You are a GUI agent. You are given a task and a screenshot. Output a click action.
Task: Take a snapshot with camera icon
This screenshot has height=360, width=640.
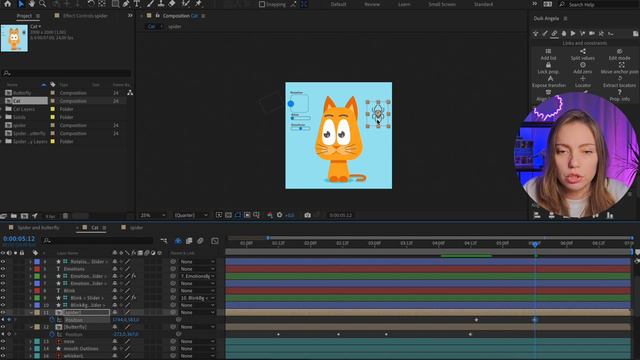pos(307,215)
